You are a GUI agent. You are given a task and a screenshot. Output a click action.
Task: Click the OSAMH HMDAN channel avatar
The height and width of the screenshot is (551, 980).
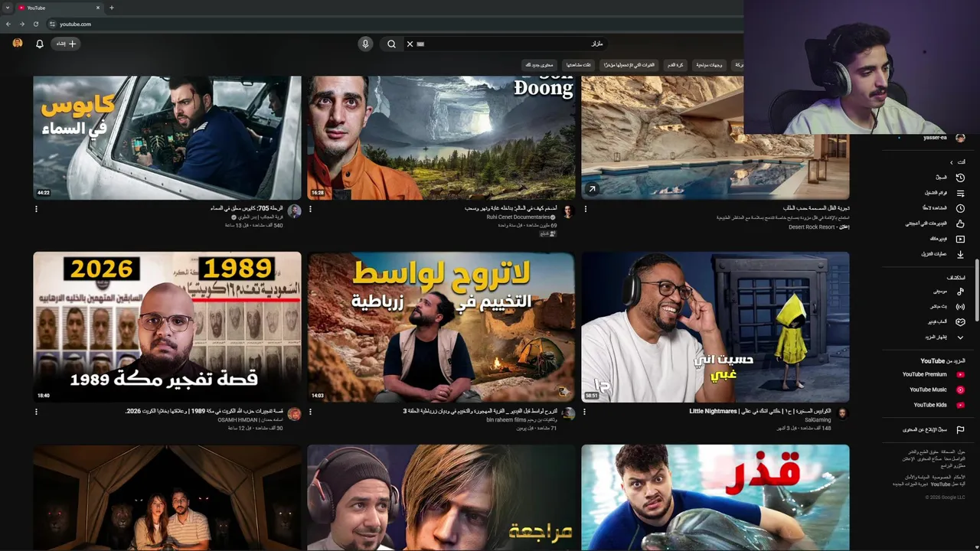coord(294,414)
